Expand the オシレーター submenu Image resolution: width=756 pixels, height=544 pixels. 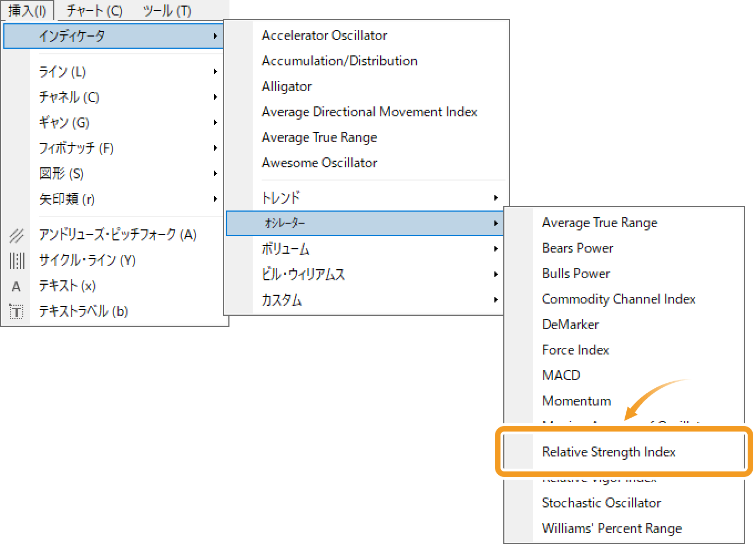tap(365, 223)
